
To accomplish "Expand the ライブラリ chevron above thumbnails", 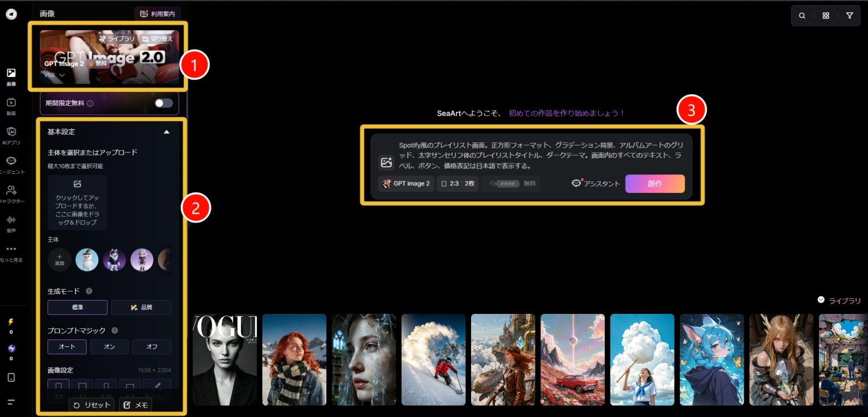I will (821, 300).
